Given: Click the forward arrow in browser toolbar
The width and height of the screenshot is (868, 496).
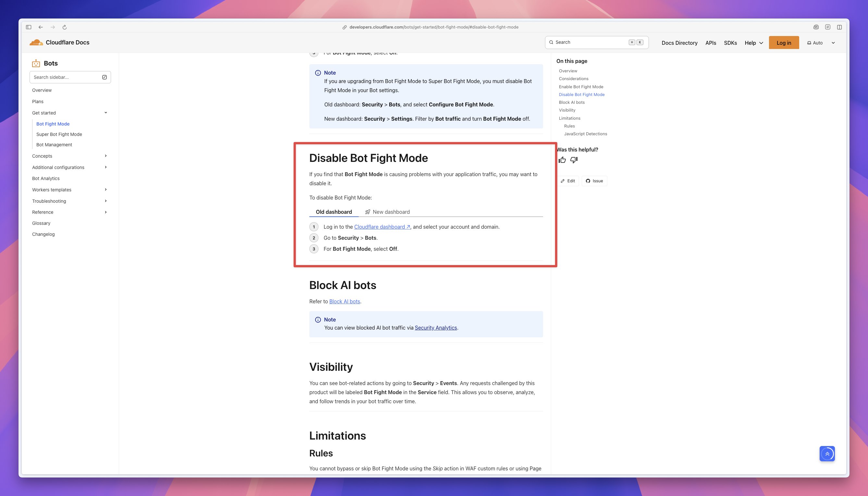Looking at the screenshot, I should pyautogui.click(x=53, y=27).
